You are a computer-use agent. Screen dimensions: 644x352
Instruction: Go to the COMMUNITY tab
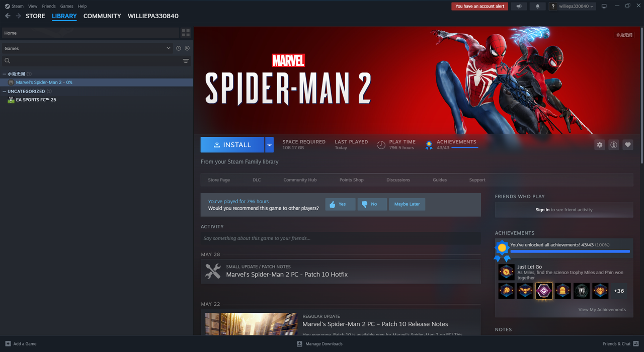(x=102, y=16)
